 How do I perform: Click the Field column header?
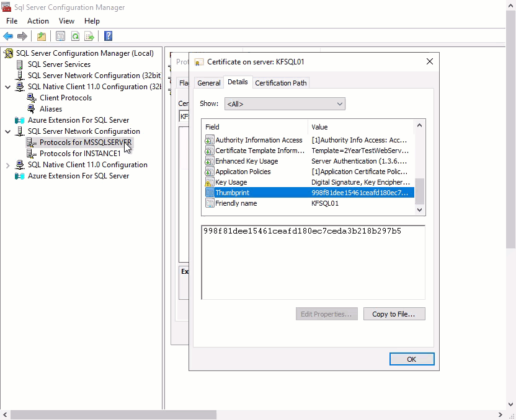[x=255, y=127]
